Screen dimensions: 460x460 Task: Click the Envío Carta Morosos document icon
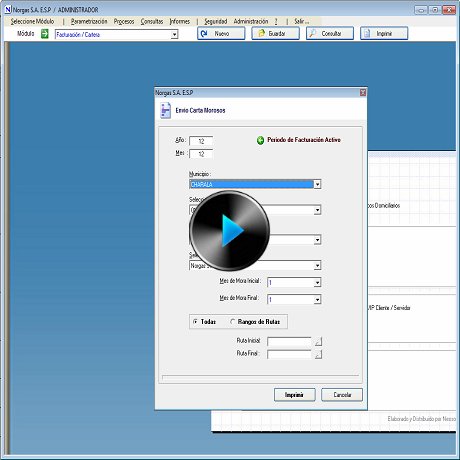tap(165, 110)
